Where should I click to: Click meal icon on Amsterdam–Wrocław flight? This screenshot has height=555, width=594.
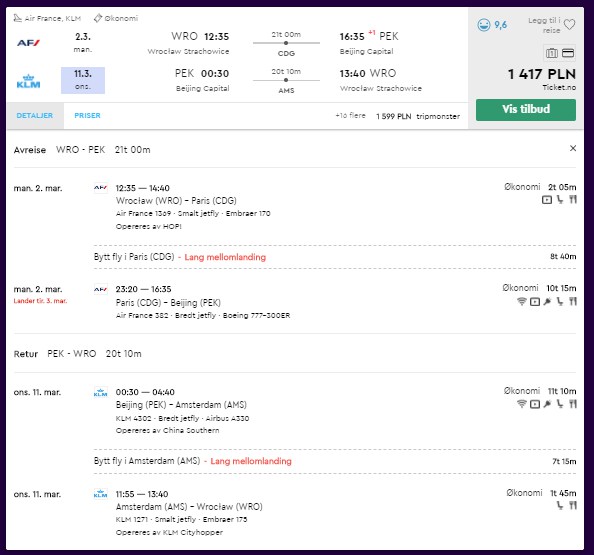click(573, 505)
